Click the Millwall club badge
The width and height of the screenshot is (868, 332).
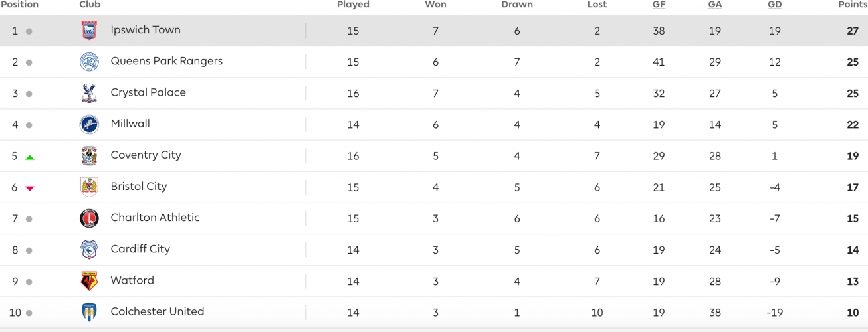(x=89, y=124)
